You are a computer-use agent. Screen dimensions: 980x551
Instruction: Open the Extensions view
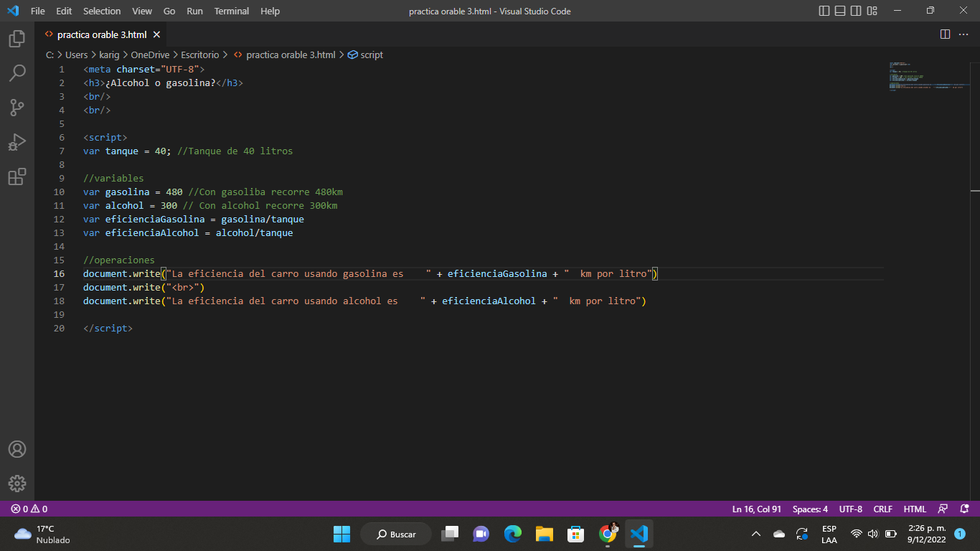(x=17, y=176)
